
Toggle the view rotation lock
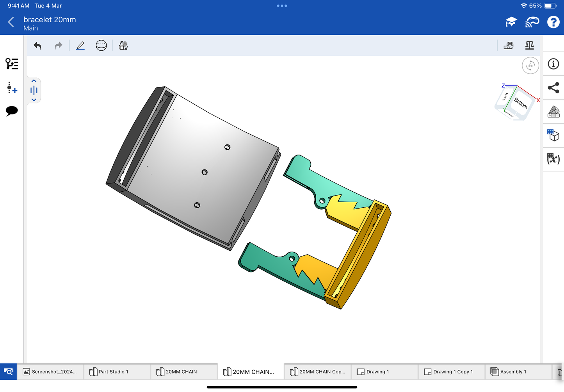pyautogui.click(x=530, y=66)
